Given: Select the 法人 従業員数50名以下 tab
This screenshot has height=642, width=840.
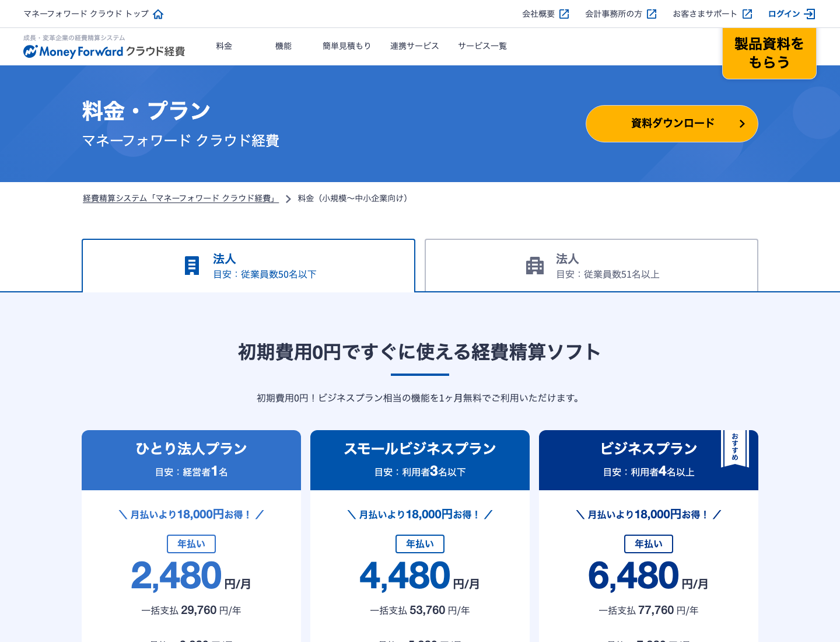Looking at the screenshot, I should tap(249, 266).
